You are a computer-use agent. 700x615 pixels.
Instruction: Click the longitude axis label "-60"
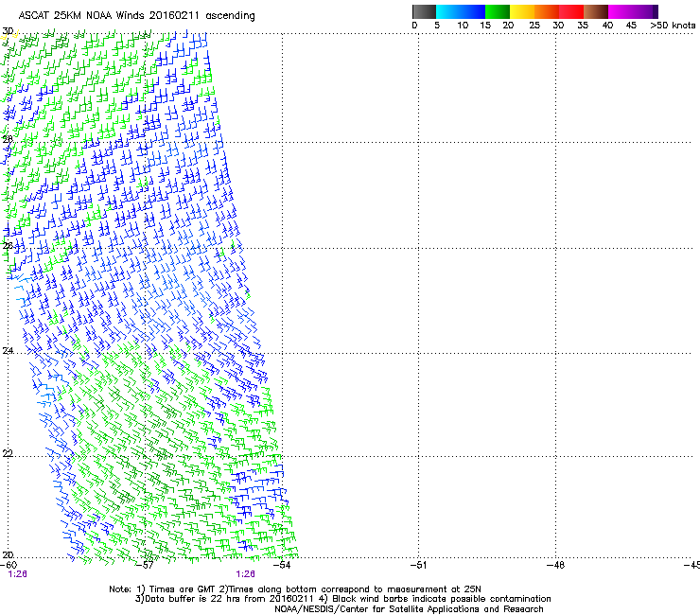click(9, 565)
